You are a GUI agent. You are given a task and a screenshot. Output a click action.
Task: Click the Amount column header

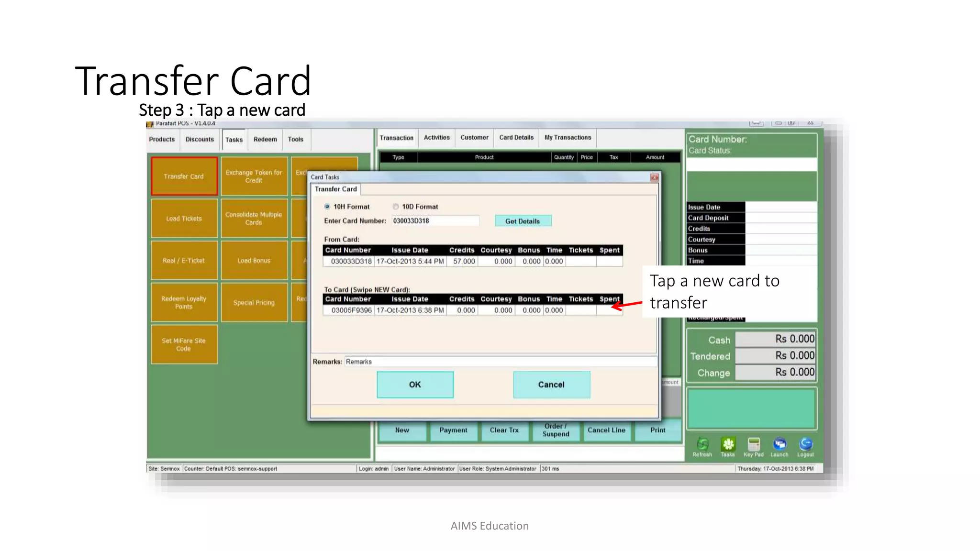tap(655, 157)
